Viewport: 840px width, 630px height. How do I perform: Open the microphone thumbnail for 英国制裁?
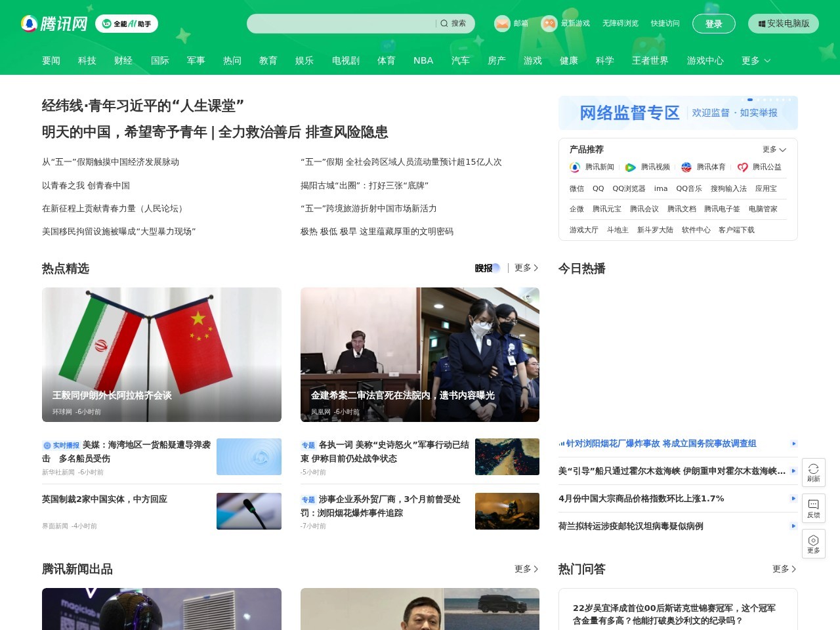click(249, 511)
